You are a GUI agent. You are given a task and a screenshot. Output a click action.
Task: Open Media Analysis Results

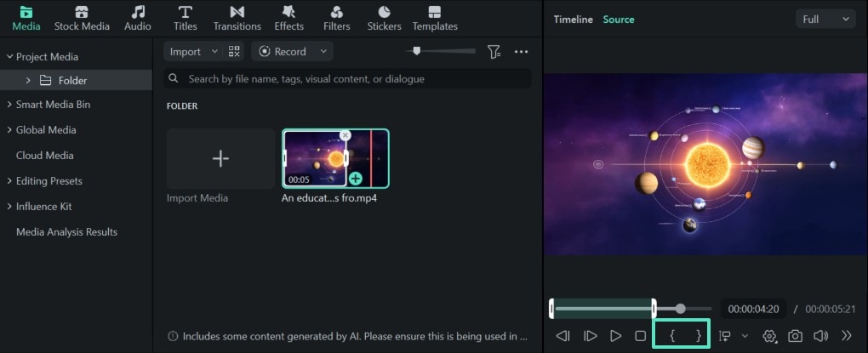point(66,232)
